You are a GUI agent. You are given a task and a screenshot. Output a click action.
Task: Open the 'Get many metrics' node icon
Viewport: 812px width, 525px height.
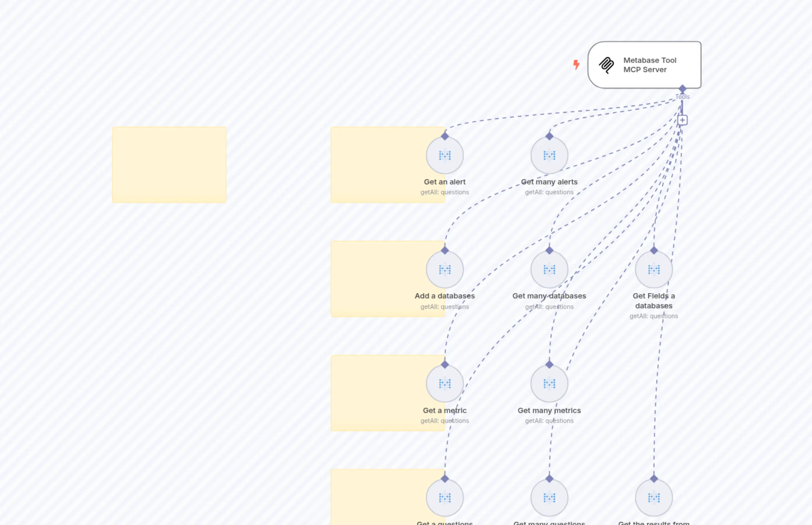(549, 384)
